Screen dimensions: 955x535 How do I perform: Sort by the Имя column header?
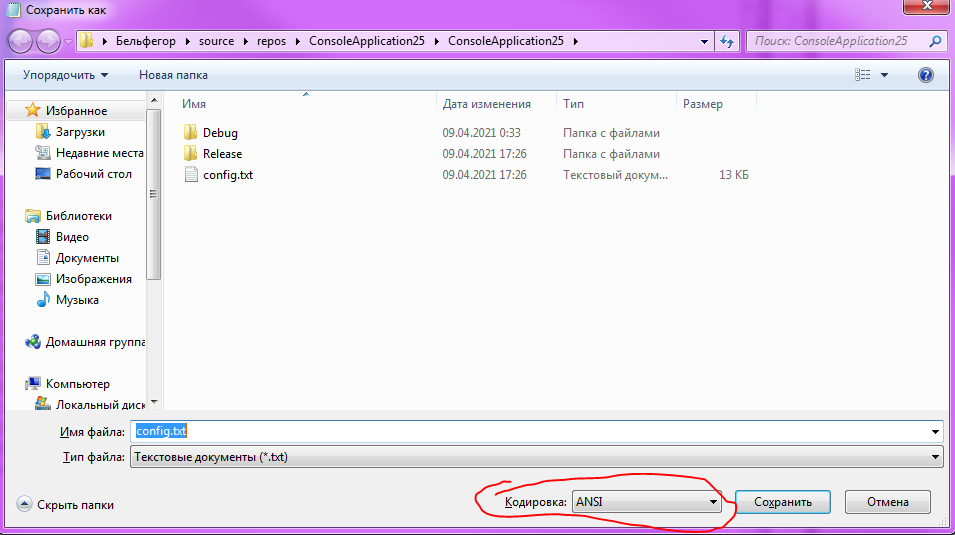point(194,104)
